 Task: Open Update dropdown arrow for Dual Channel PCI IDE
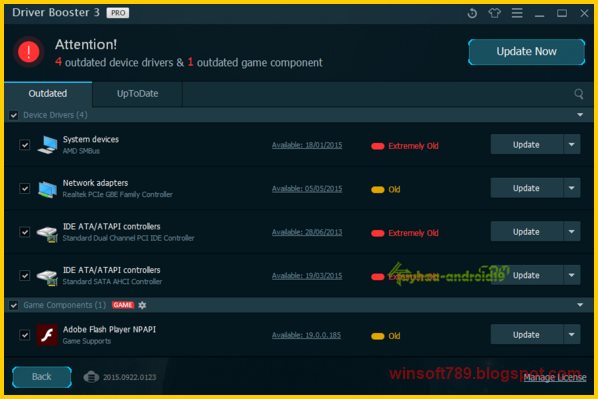point(572,232)
